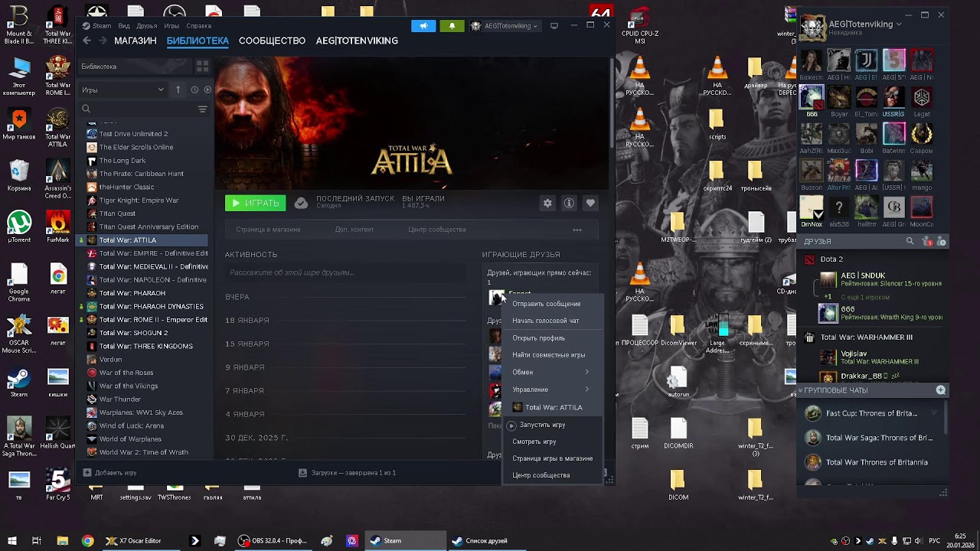The height and width of the screenshot is (551, 980).
Task: Open uTorrent desktop shortcut
Action: (x=19, y=227)
